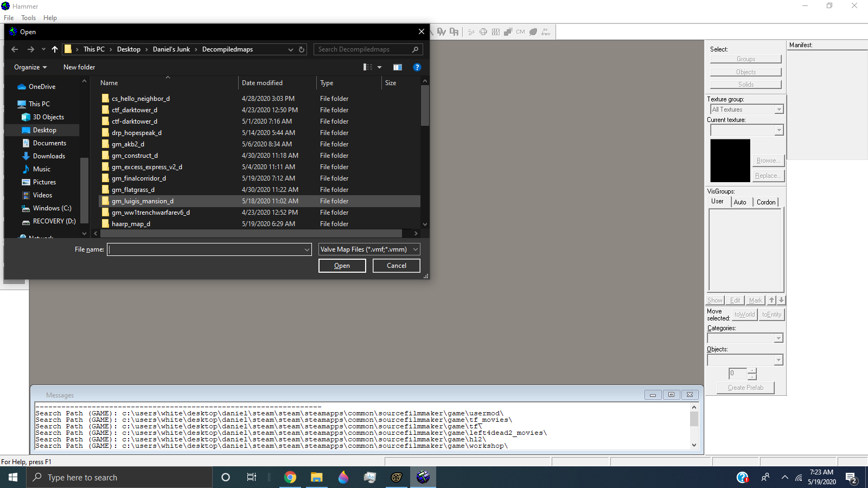Click the Windows taskbar search box
Screen dimensions: 868x488
tap(119, 477)
